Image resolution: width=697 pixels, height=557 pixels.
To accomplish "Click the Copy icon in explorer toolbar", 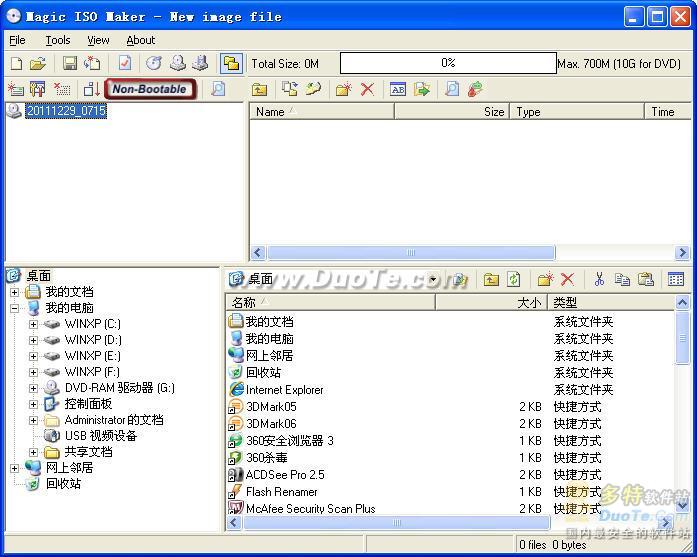I will (622, 279).
